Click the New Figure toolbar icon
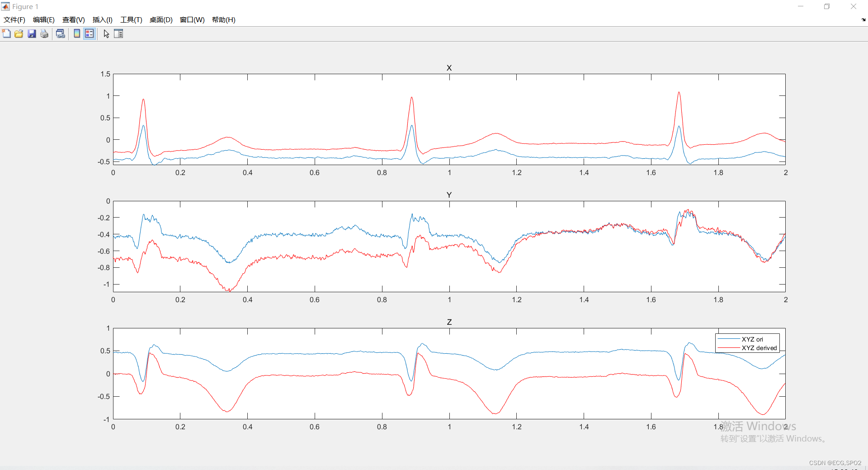Screen dimensions: 868x470 pyautogui.click(x=6, y=33)
